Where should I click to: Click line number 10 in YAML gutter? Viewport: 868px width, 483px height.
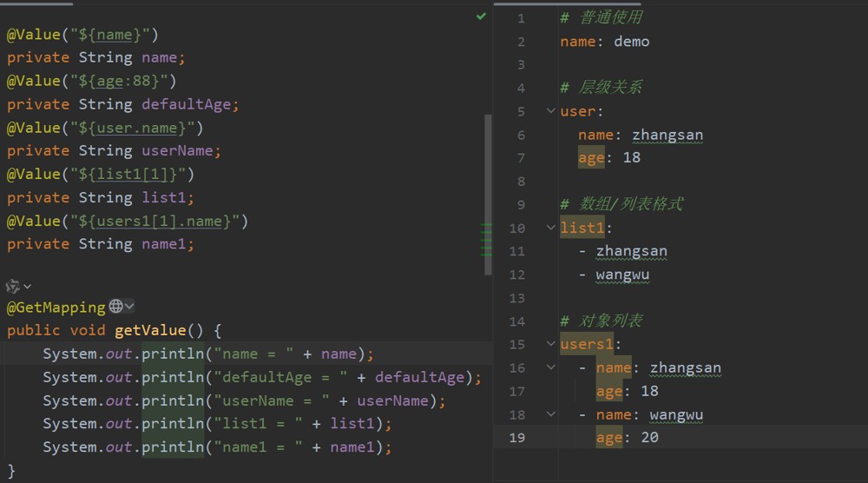516,228
